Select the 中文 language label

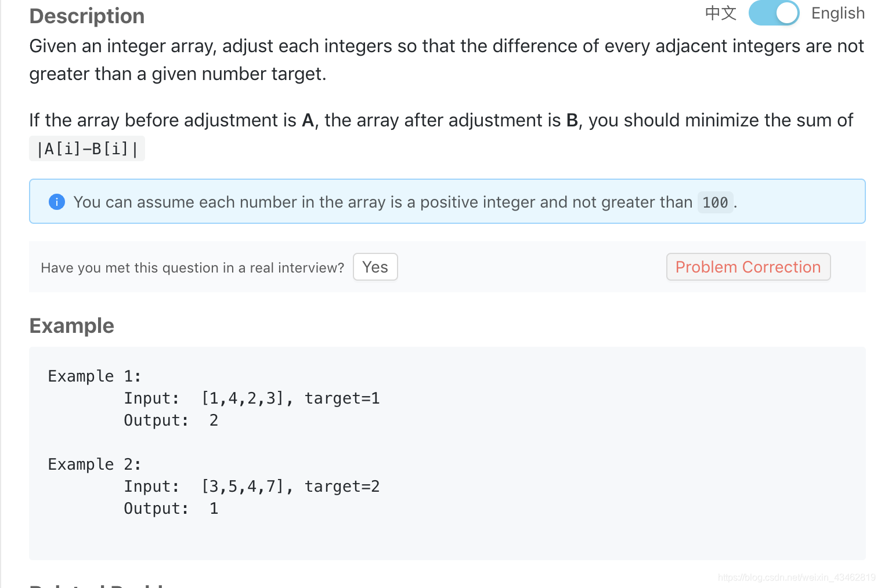click(720, 13)
